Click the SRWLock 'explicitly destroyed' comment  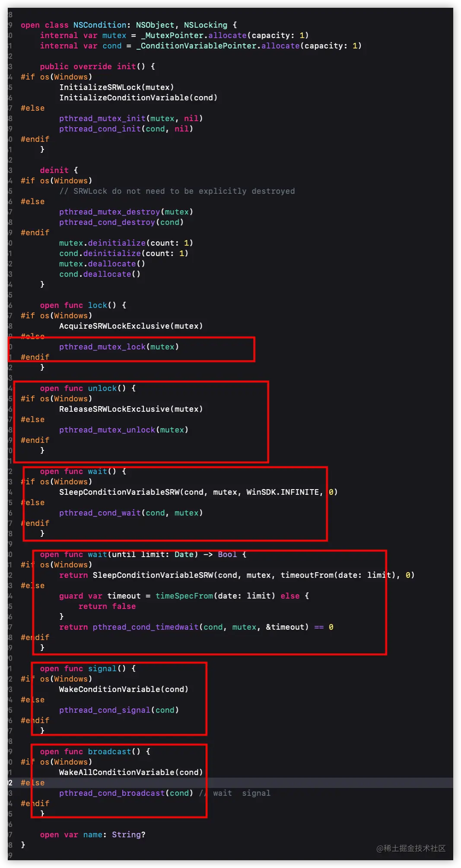coord(177,191)
